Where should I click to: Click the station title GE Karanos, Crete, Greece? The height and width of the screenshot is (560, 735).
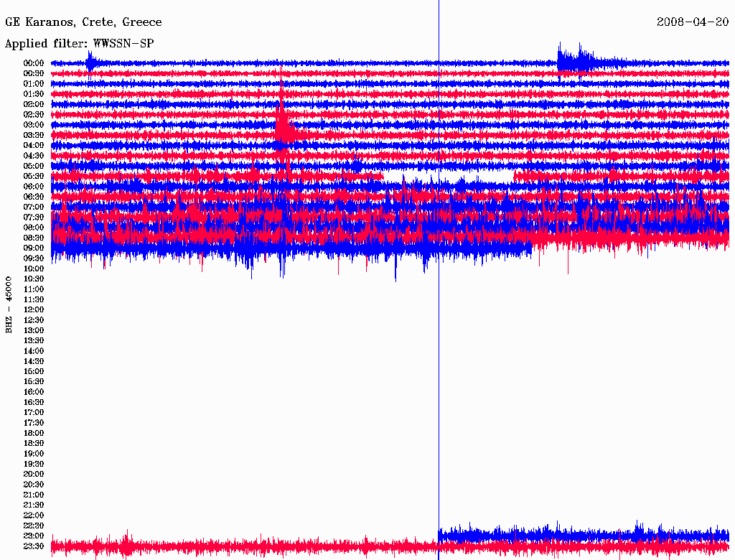83,22
